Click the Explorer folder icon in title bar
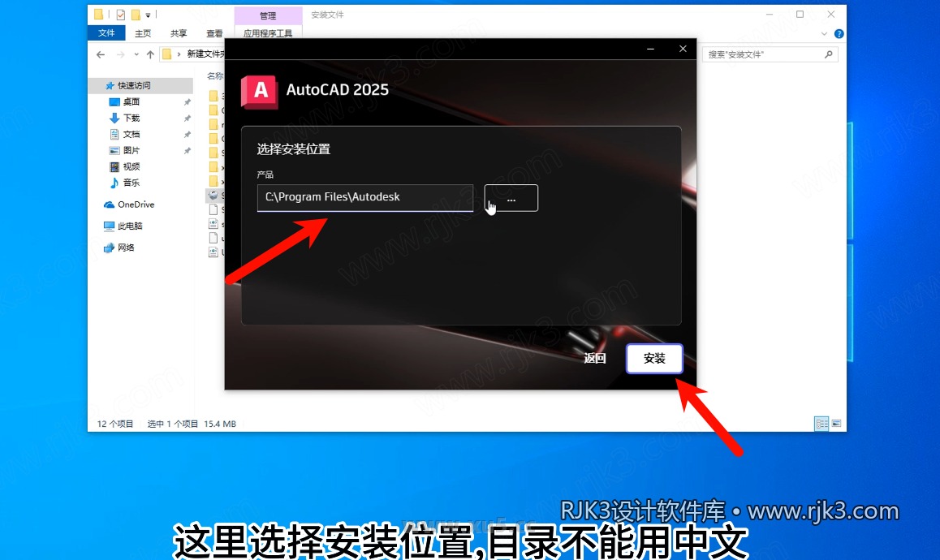The image size is (940, 560). tap(98, 15)
